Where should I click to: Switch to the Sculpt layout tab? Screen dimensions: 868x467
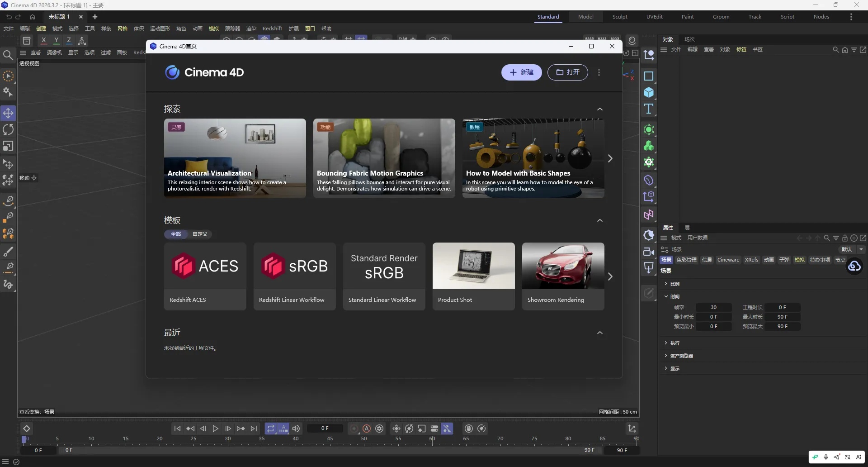pyautogui.click(x=620, y=17)
